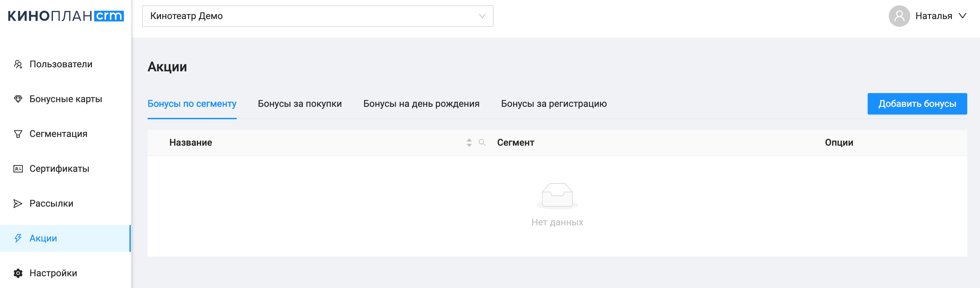980x288 pixels.
Task: Click the Настройки gear icon
Action: [18, 273]
